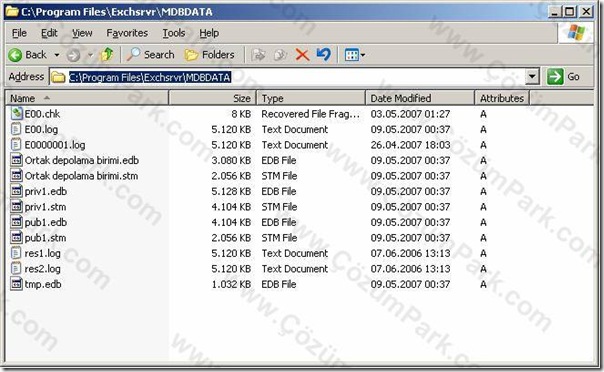Viewport: 604px width, 372px height.
Task: Select the pub1.edb file icon
Action: point(17,222)
